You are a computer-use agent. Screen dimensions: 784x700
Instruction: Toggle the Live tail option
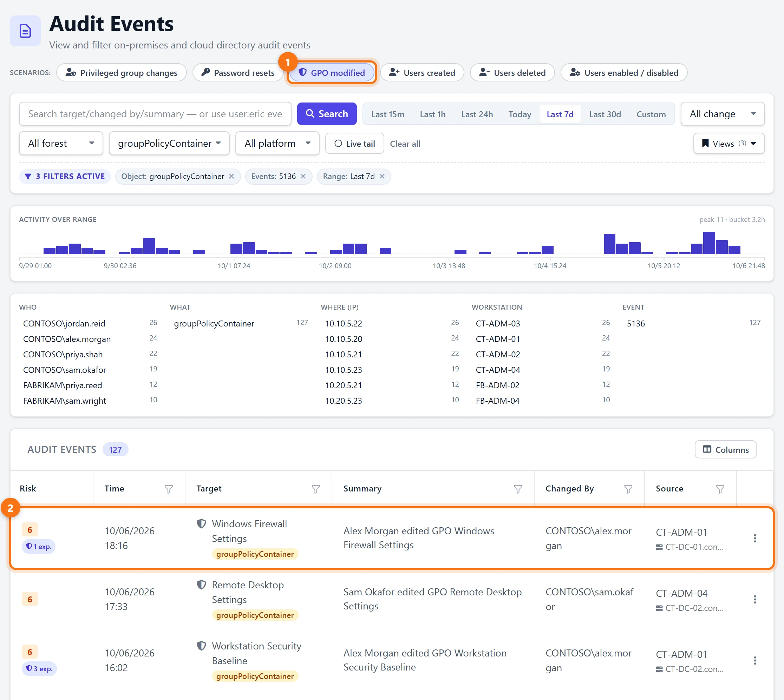[x=354, y=144]
